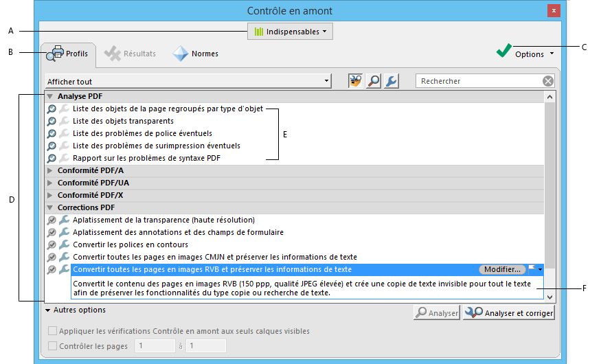
Task: Click magnifier icon beside Liste des objets de la page
Action: pyautogui.click(x=52, y=109)
